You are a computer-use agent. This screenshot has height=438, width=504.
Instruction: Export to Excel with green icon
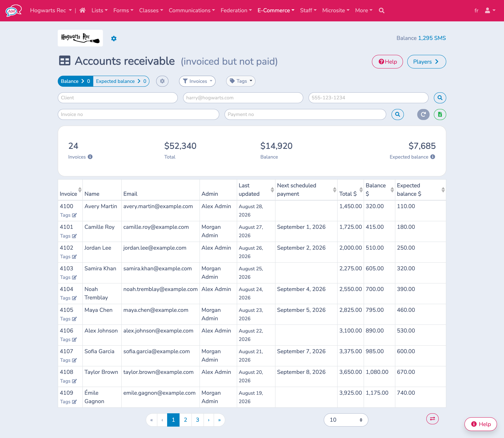coord(440,114)
